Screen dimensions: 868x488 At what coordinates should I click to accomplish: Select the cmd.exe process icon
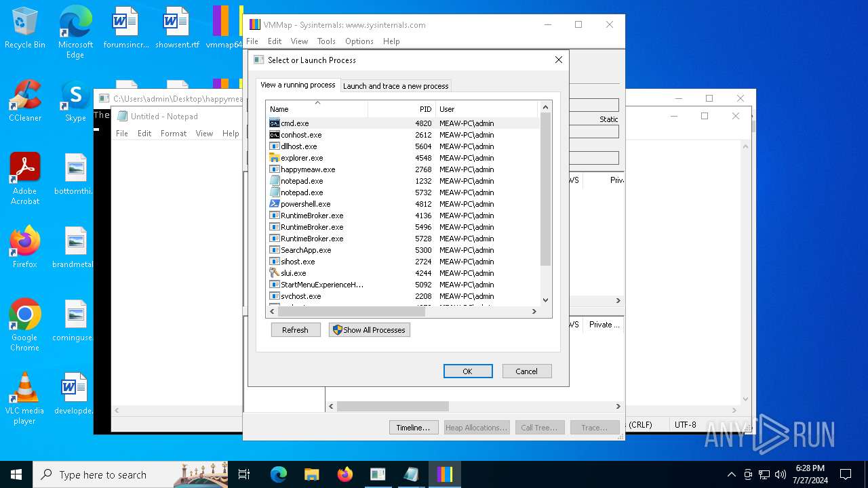[x=275, y=123]
